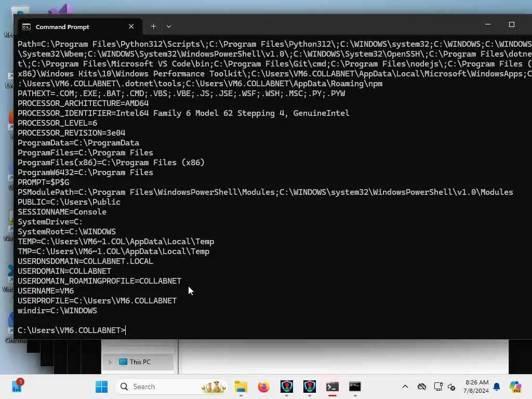This screenshot has width=532, height=399.
Task: Open the 8:26 AM clock and calendar
Action: pos(476,387)
